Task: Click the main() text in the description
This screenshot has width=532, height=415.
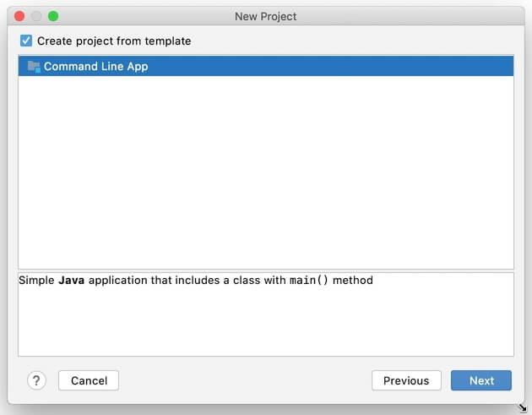Action: (309, 281)
